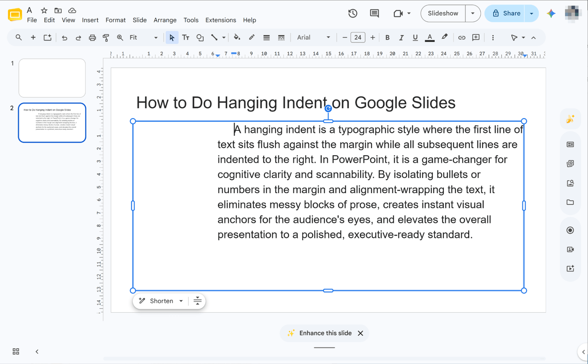Open version history clock icon
Viewport: 588px width, 364px height.
tap(353, 14)
